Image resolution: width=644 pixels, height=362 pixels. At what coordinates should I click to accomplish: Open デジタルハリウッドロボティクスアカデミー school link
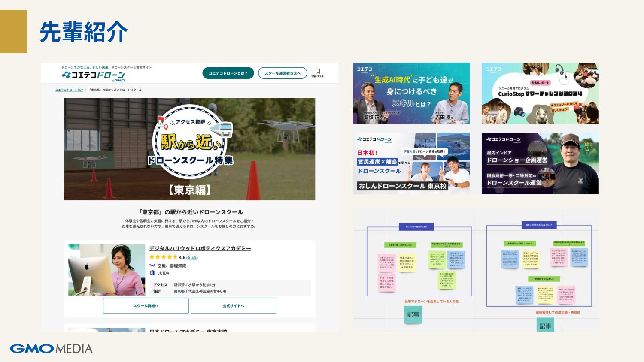tap(200, 248)
